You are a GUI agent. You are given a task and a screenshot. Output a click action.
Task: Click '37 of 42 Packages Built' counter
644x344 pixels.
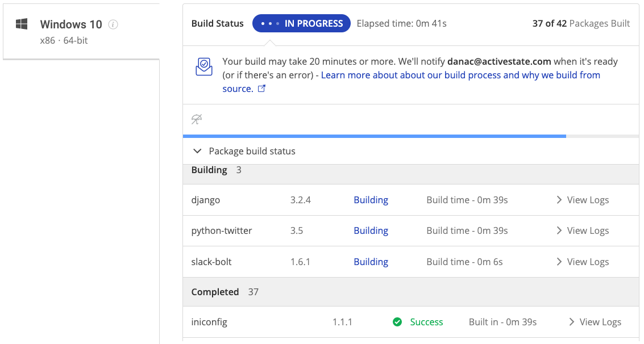[x=581, y=24]
